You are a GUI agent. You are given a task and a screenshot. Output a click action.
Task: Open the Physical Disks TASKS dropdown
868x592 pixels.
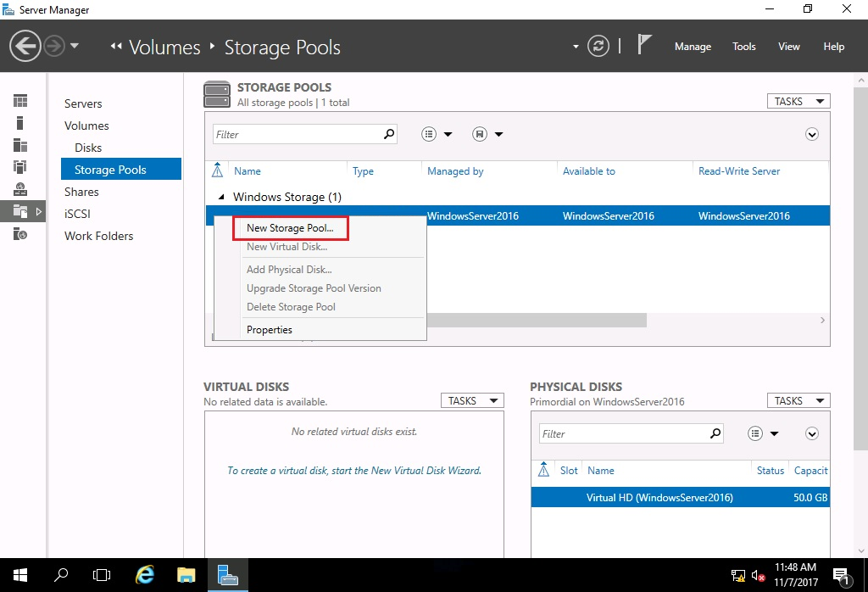coord(798,400)
